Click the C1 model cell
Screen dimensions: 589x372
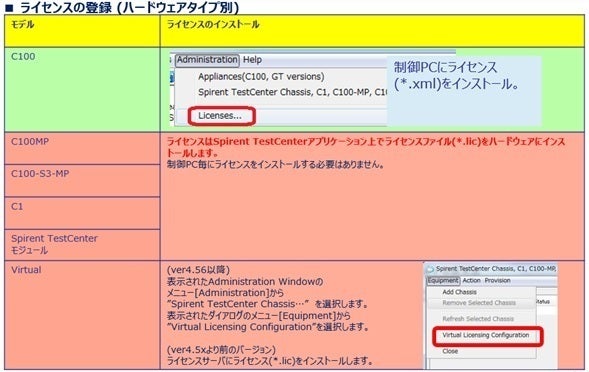pos(82,213)
